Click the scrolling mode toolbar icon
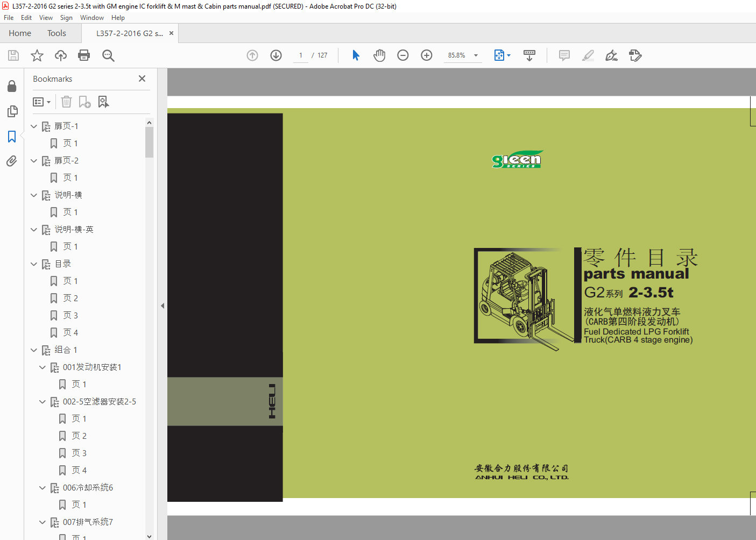 coord(529,55)
